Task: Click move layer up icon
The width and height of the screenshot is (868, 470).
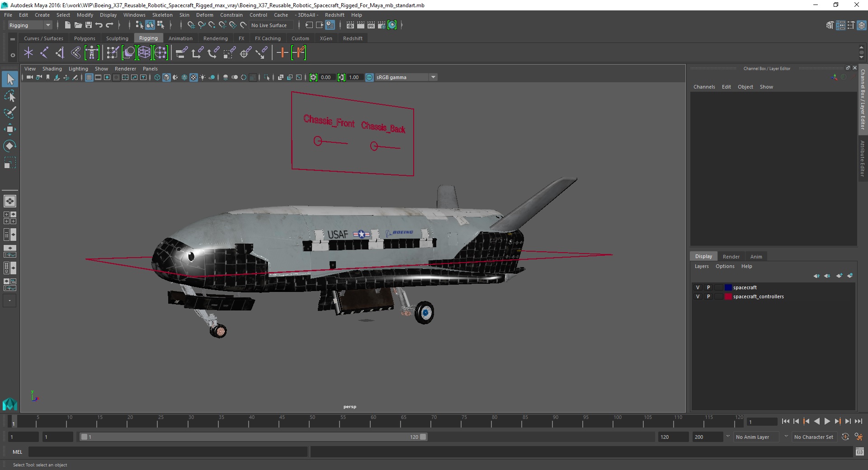Action: coord(816,276)
